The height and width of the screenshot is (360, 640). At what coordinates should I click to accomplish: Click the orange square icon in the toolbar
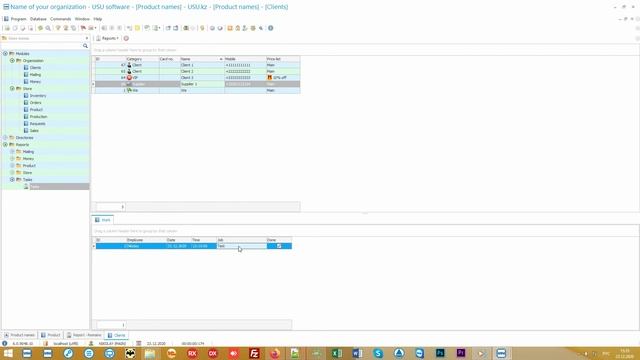pyautogui.click(x=230, y=28)
